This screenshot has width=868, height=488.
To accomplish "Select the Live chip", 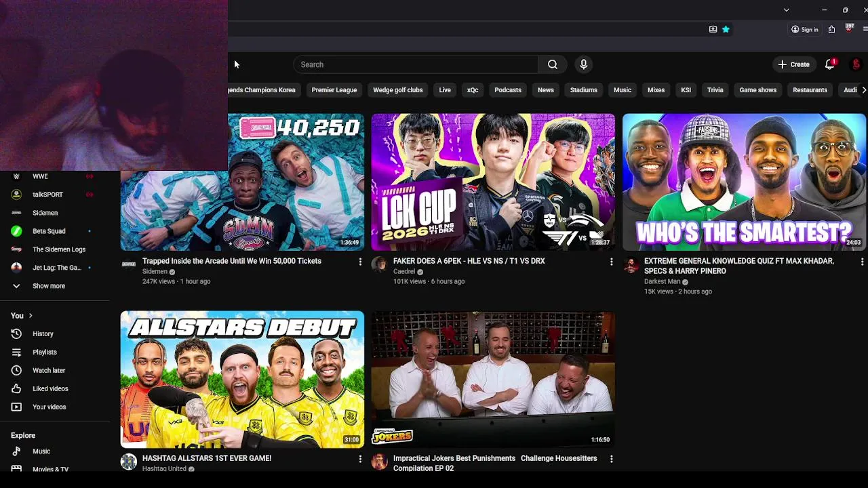I will [445, 90].
